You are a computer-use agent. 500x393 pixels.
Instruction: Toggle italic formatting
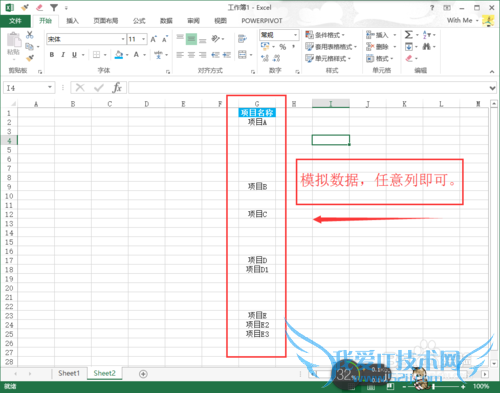pyautogui.click(x=63, y=55)
